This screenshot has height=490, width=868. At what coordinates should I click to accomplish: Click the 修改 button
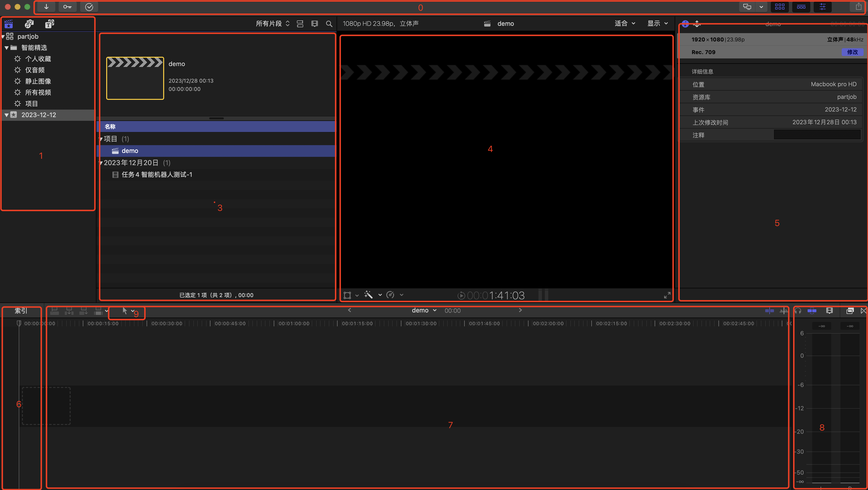tap(852, 52)
